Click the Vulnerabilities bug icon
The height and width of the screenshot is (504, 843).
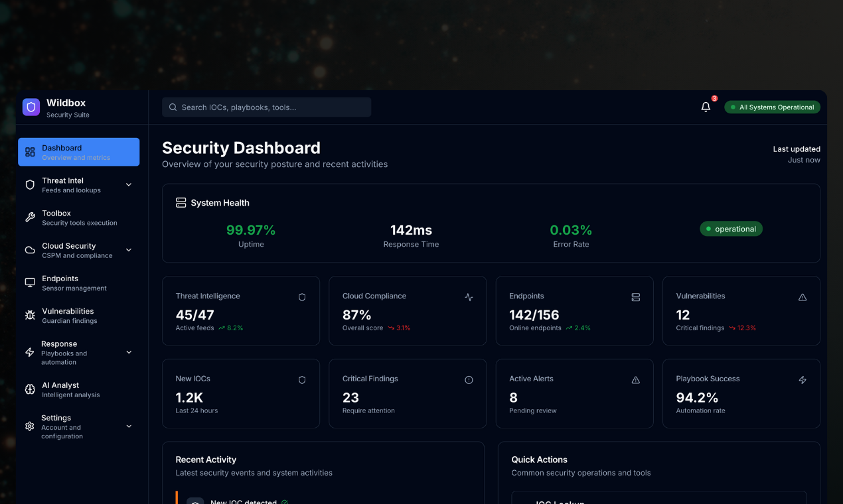click(x=30, y=315)
